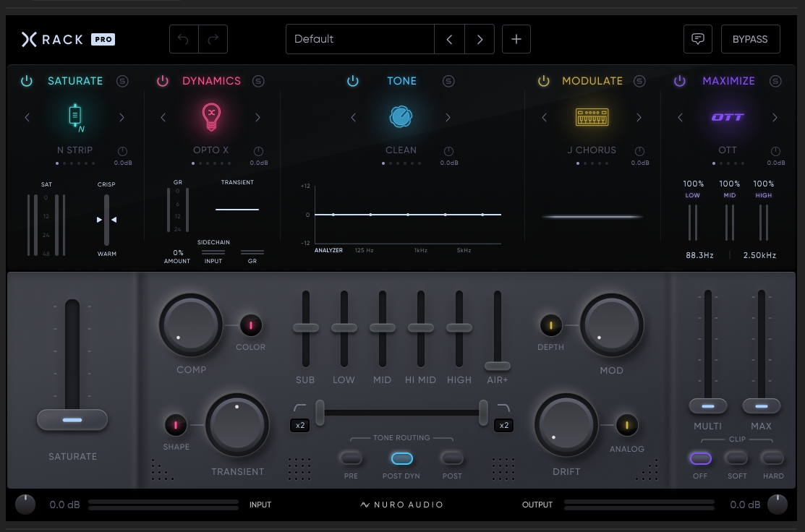This screenshot has width=805, height=532.
Task: Go to previous preset
Action: pos(449,39)
